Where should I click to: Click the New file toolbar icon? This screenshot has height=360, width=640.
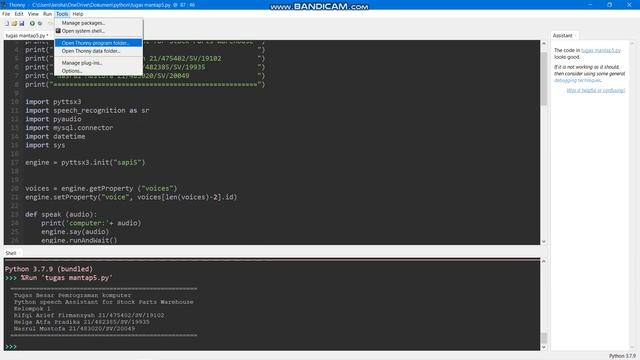tap(7, 24)
